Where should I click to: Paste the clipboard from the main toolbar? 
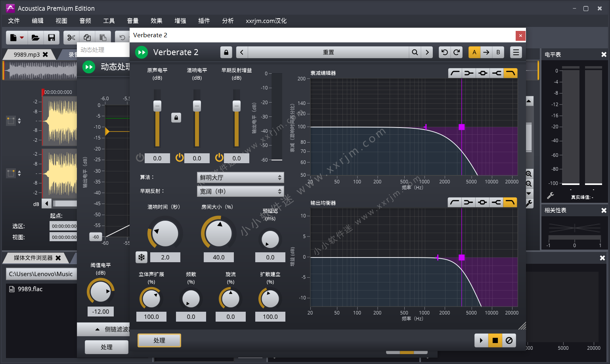pyautogui.click(x=103, y=38)
